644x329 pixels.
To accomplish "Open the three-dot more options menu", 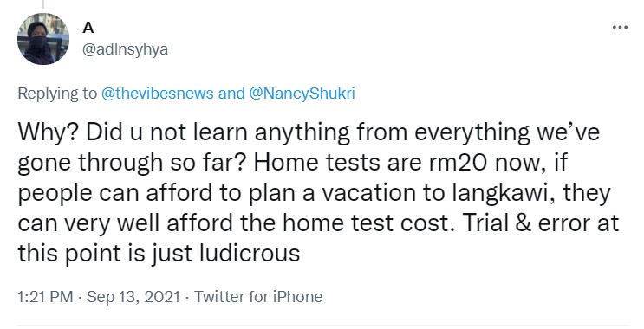I will 620,28.
